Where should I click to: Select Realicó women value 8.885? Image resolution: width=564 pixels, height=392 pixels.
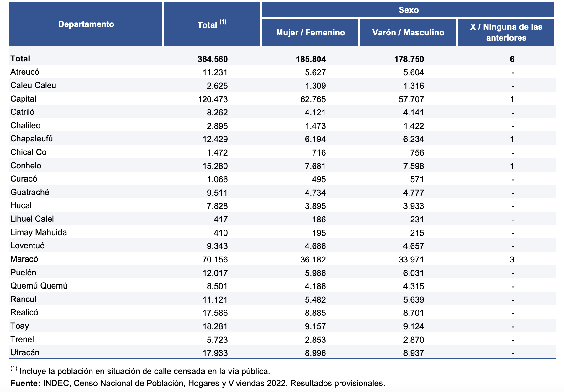315,313
